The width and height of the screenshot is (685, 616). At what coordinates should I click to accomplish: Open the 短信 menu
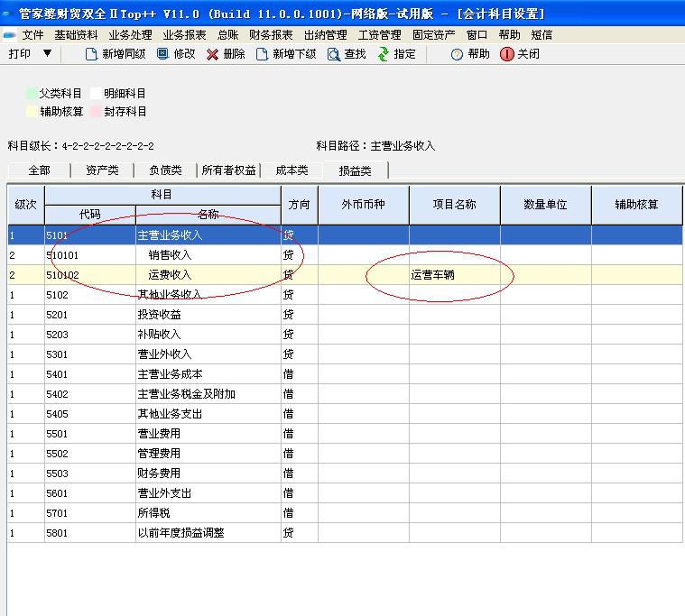(x=542, y=35)
